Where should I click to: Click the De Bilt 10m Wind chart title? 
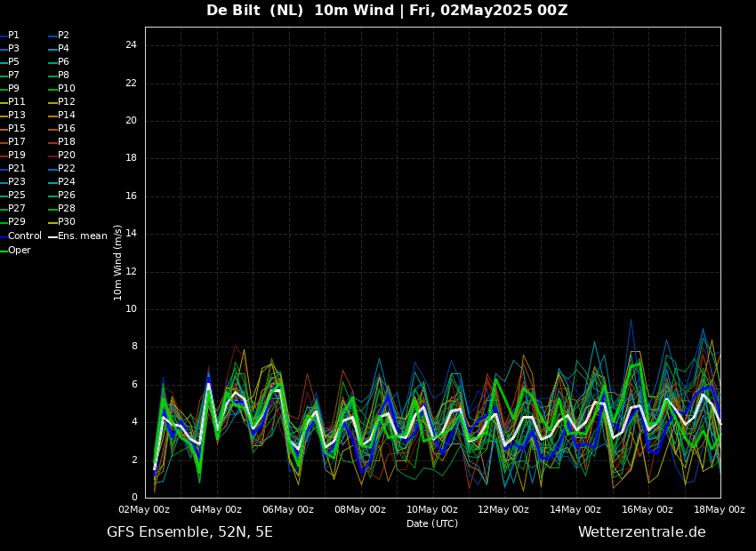[387, 11]
